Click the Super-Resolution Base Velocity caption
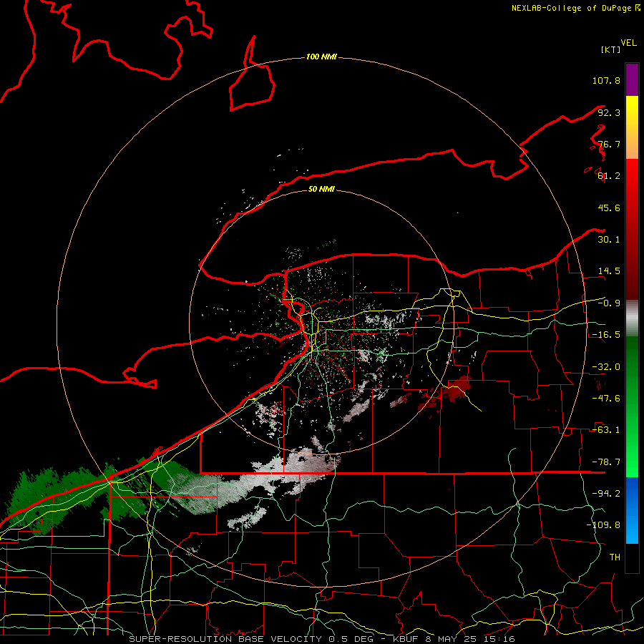Viewport: 644px width, 644px height. pos(321,639)
